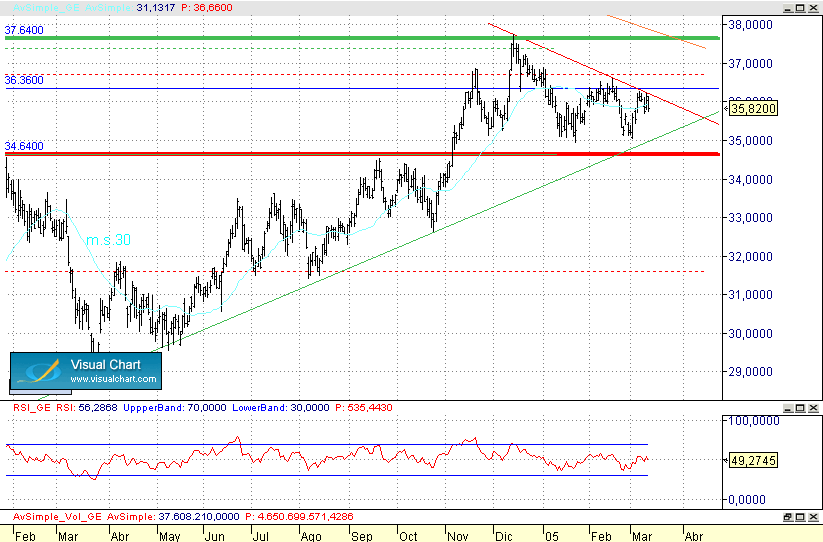Click the P: 4.650.699.571,4286 value
This screenshot has height=542, width=823.
(299, 517)
